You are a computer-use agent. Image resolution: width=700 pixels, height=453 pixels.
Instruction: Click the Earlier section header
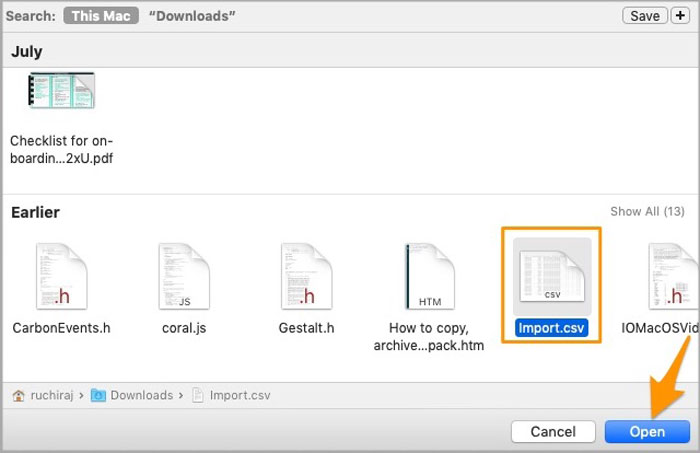[x=35, y=212]
